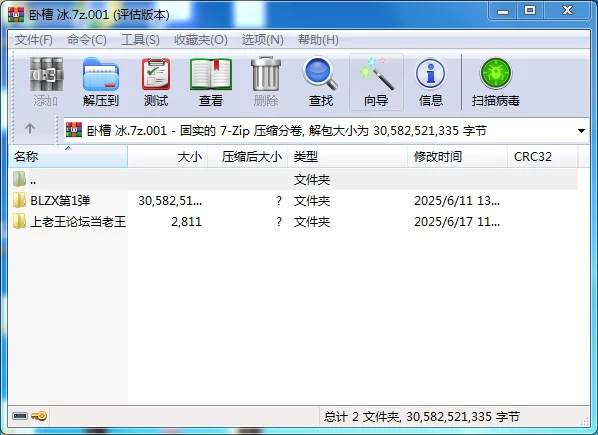Open the 选项(N) menu
The image size is (598, 435).
262,40
